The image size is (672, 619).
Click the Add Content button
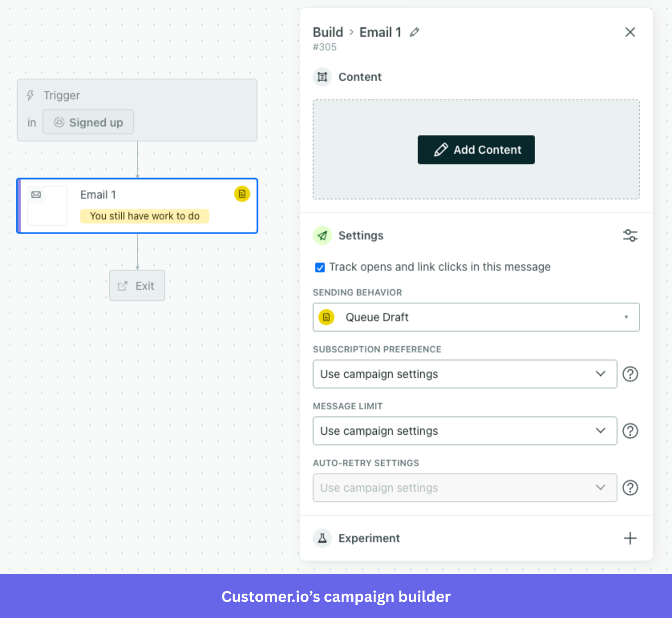[476, 150]
